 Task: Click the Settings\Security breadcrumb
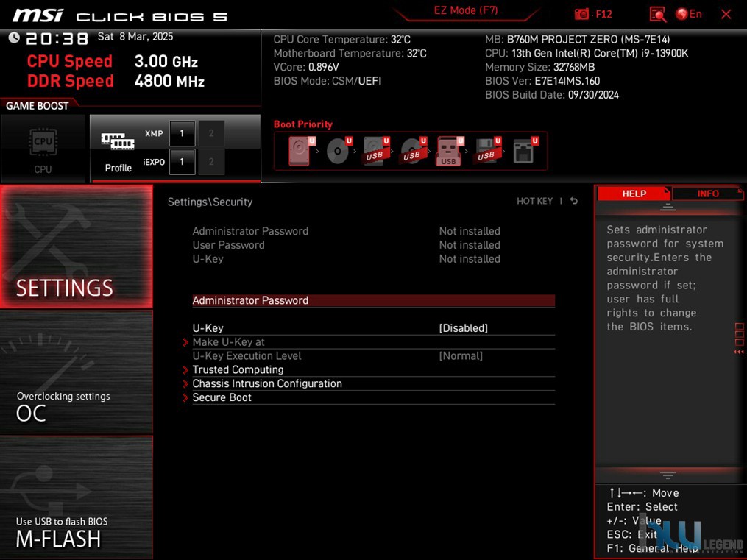pyautogui.click(x=210, y=202)
